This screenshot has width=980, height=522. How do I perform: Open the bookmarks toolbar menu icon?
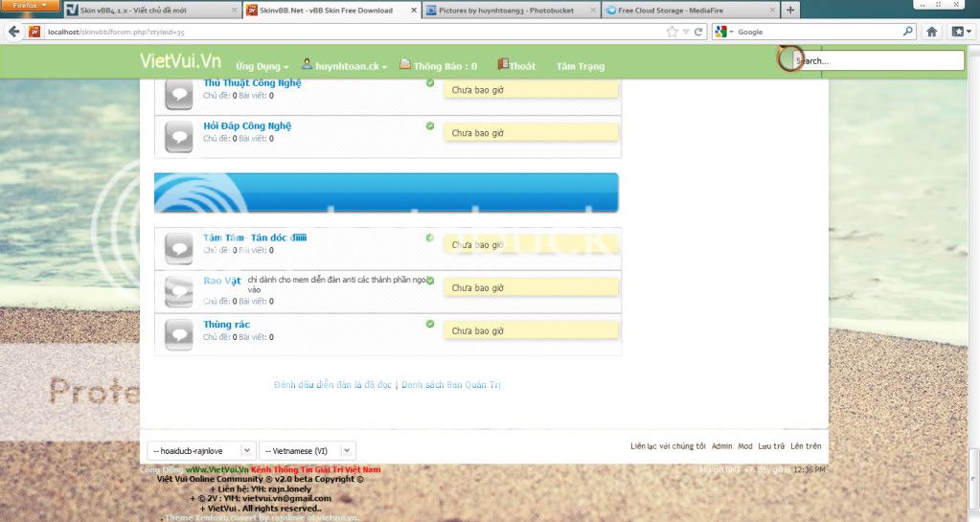(x=961, y=32)
